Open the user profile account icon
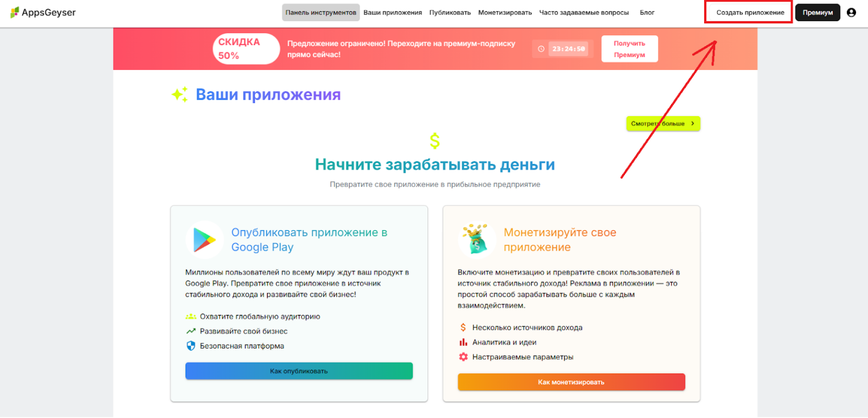The height and width of the screenshot is (418, 868). [x=851, y=11]
